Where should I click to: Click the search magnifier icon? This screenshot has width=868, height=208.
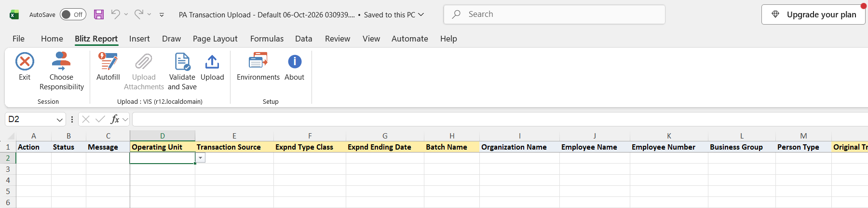(456, 14)
